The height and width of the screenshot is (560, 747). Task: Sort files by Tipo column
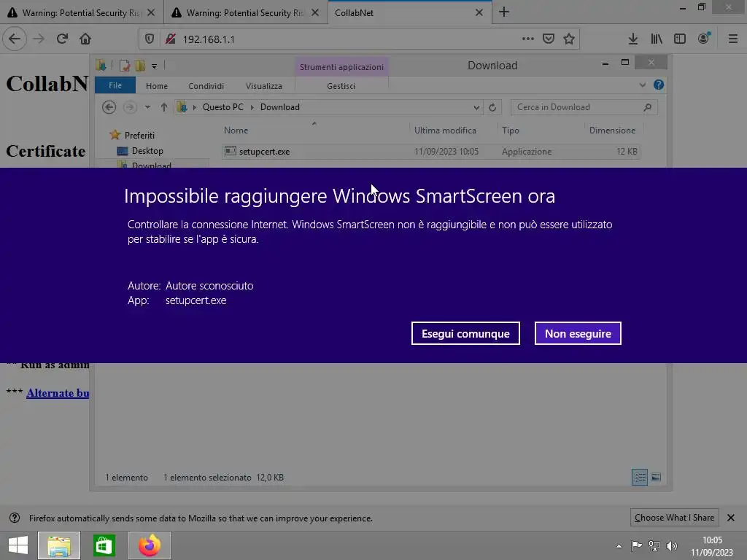click(510, 130)
